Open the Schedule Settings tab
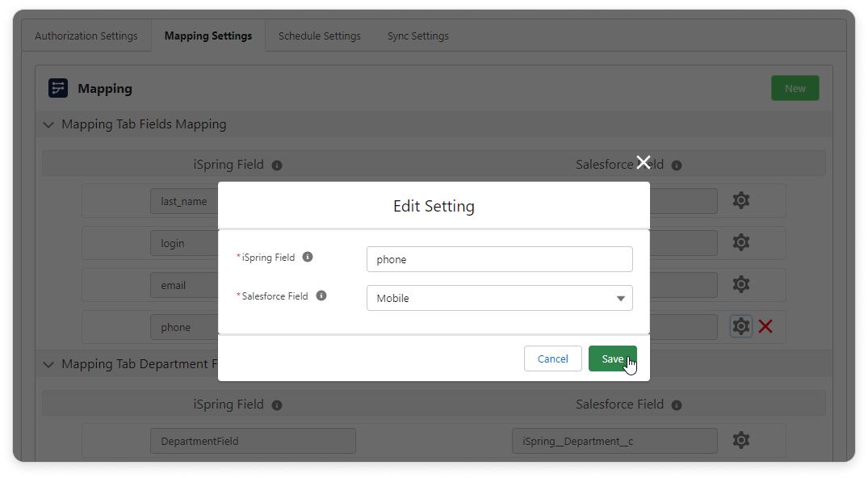The width and height of the screenshot is (868, 478). (320, 36)
